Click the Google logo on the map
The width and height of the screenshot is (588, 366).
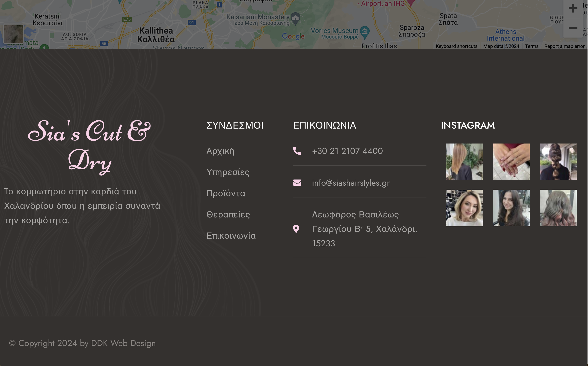293,36
